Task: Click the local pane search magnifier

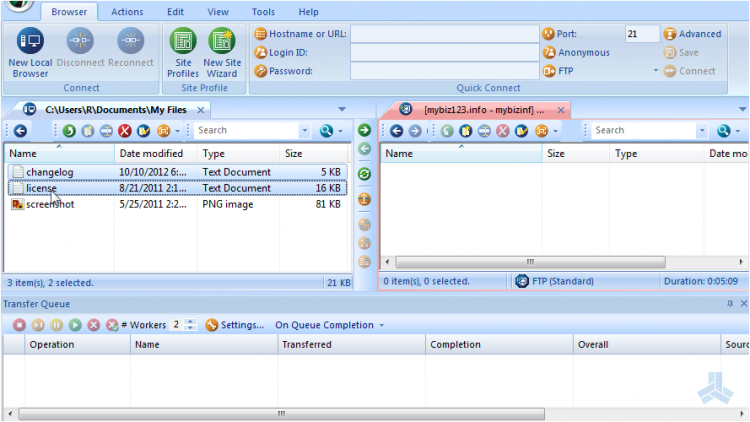Action: [326, 131]
